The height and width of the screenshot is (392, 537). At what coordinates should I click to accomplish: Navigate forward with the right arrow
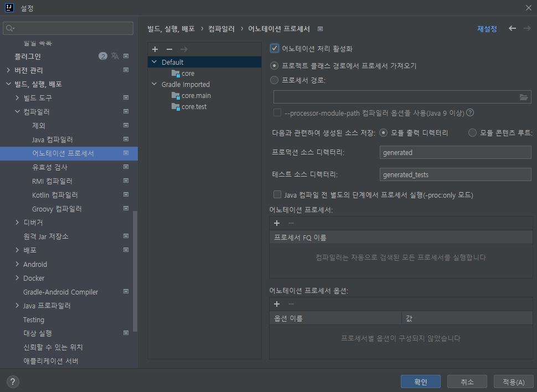[527, 28]
